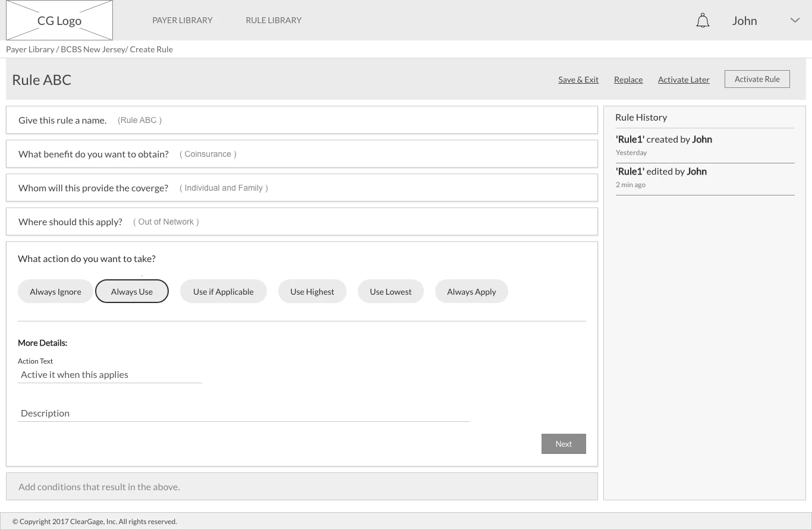This screenshot has width=812, height=530.
Task: Click the Next button
Action: click(x=564, y=444)
